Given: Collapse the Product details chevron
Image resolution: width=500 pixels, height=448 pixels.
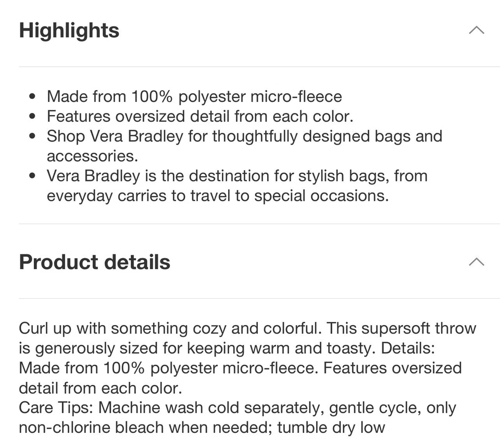Looking at the screenshot, I should click(477, 262).
